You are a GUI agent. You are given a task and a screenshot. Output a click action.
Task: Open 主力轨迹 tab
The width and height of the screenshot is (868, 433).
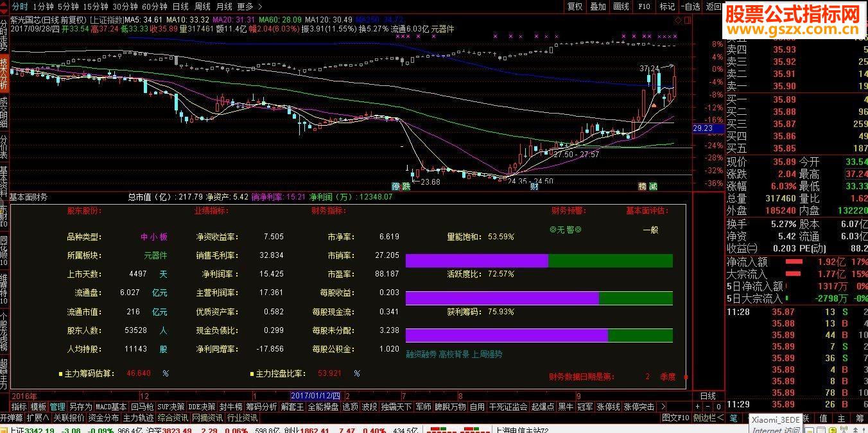tap(139, 418)
